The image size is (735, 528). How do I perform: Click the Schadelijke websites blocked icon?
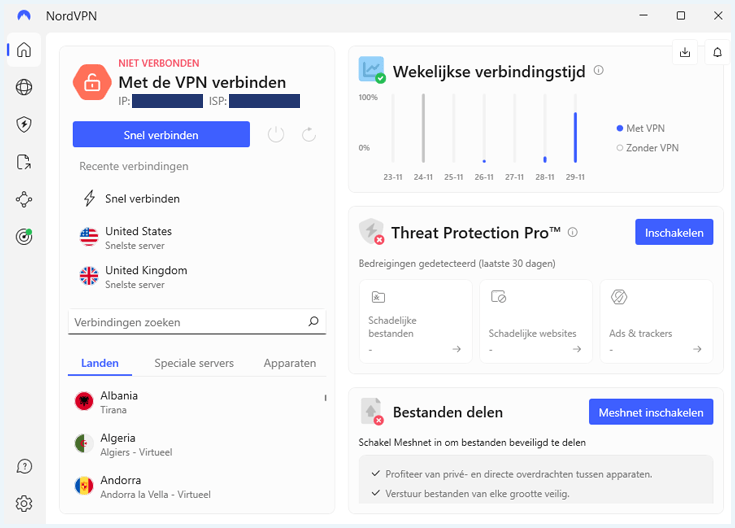498,297
